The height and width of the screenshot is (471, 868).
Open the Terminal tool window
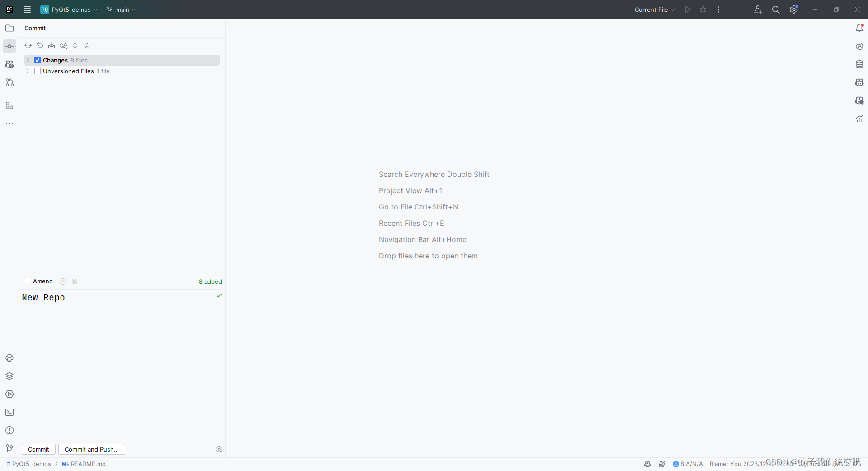(9, 412)
